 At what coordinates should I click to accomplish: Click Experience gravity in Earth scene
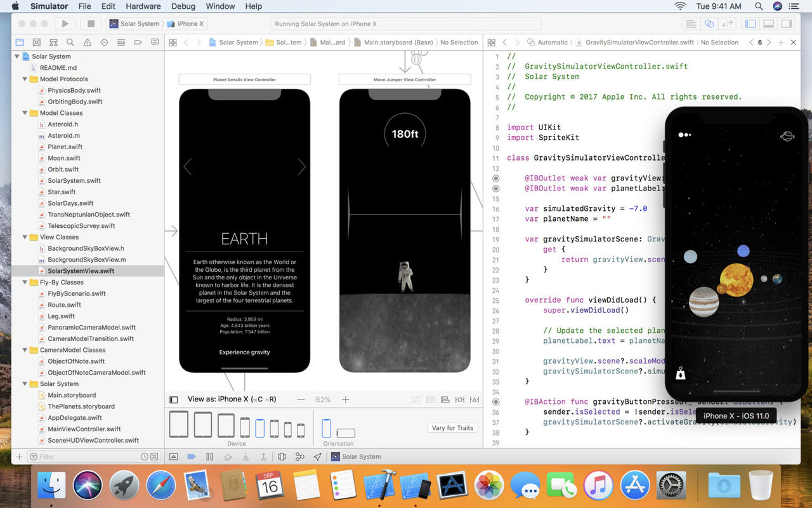coord(244,352)
